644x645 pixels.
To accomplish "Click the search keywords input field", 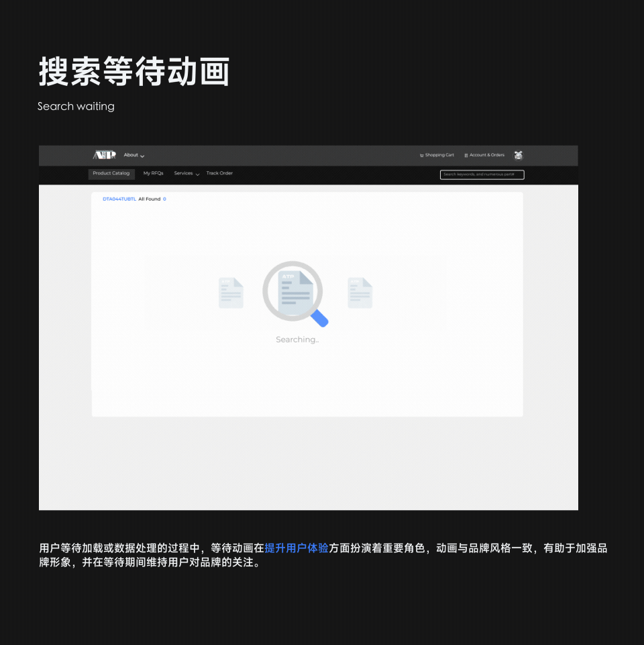I will (482, 174).
